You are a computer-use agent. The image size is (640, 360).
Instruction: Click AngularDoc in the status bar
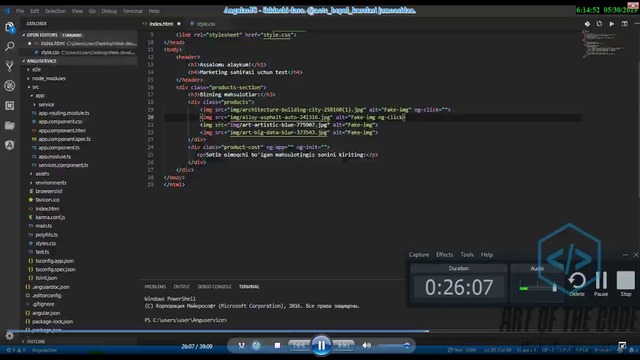click(x=44, y=350)
